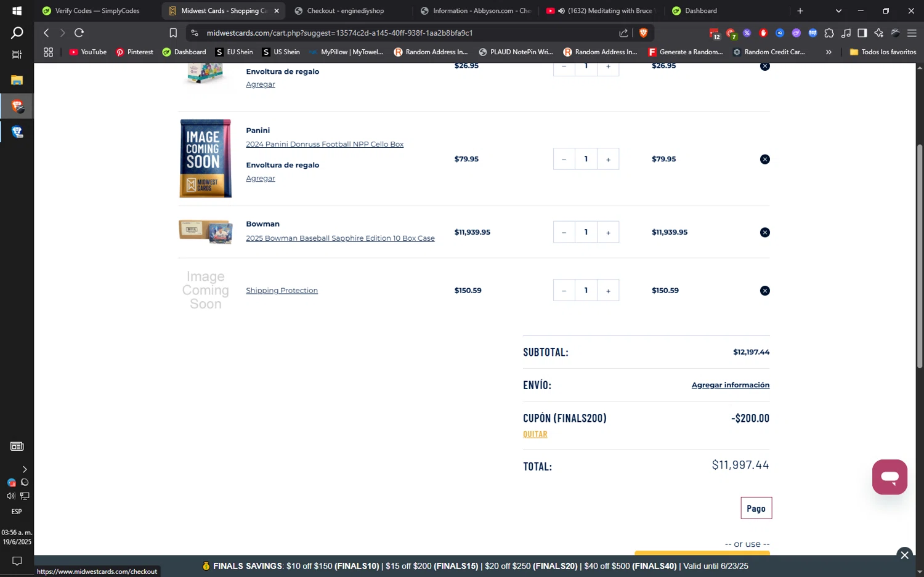
Task: Bookmark this page with the bookmark icon
Action: tap(173, 33)
